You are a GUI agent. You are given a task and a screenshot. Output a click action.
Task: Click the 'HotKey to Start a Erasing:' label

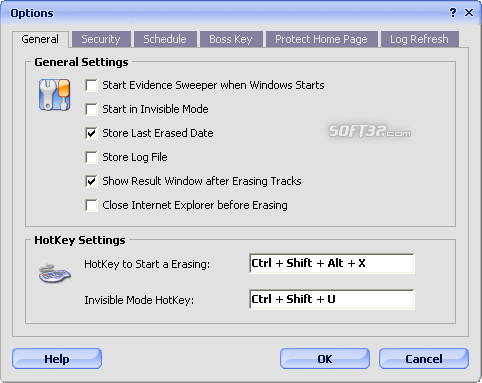coord(147,264)
